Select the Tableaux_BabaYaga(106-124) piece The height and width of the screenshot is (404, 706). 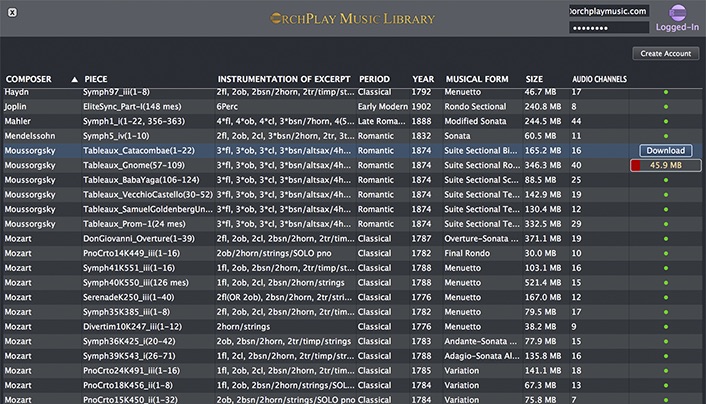(x=141, y=180)
